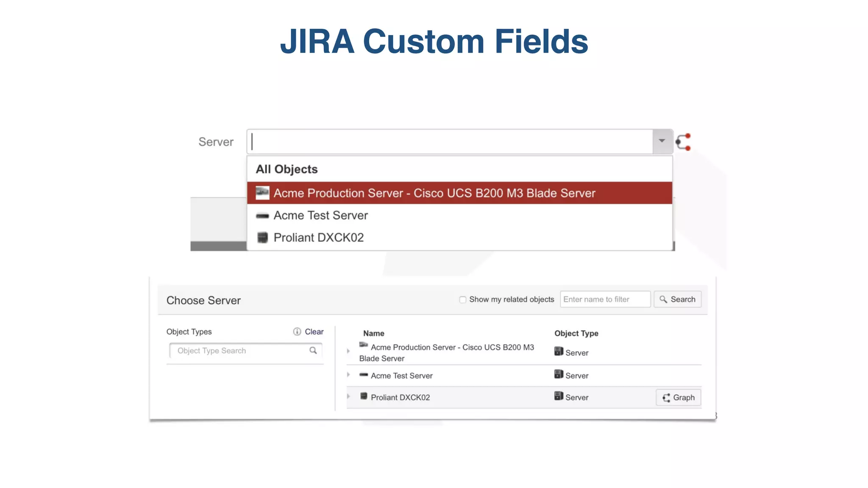The width and height of the screenshot is (868, 488).
Task: Click the Acme Production Server thumbnail icon in dropdown
Action: click(262, 193)
